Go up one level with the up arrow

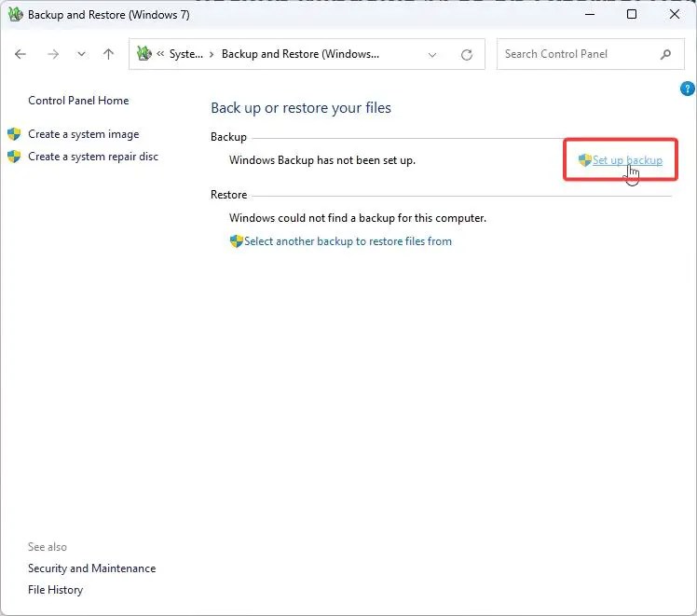pos(108,54)
